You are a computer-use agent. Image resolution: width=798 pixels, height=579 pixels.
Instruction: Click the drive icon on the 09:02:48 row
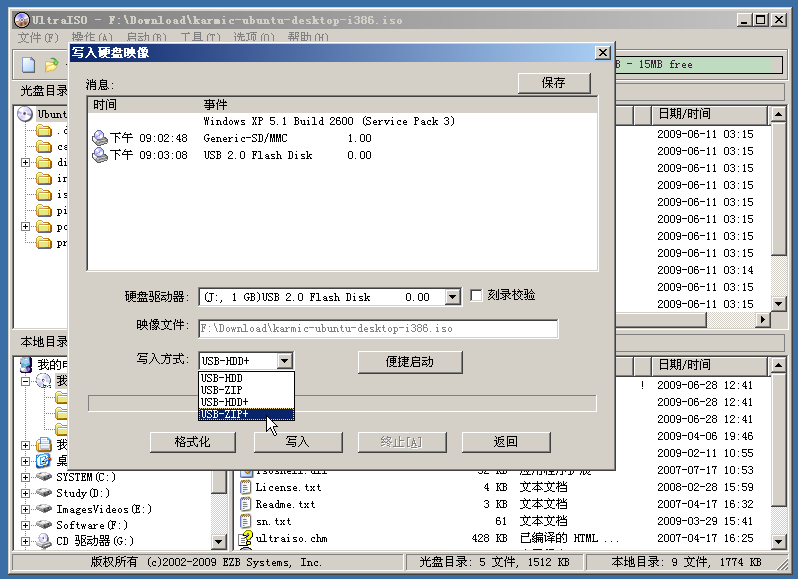tap(100, 138)
